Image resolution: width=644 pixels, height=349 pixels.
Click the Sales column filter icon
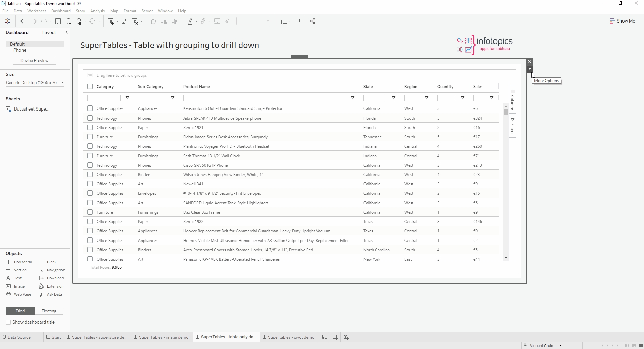point(492,98)
